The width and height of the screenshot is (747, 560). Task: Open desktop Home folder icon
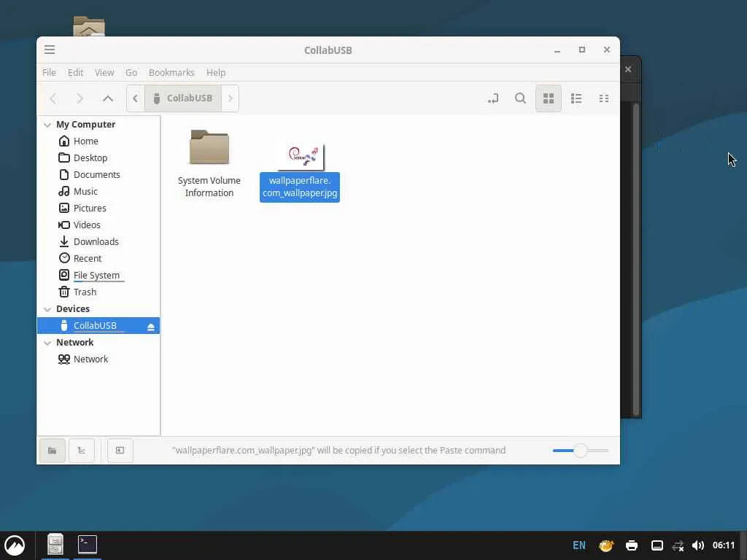pyautogui.click(x=89, y=26)
